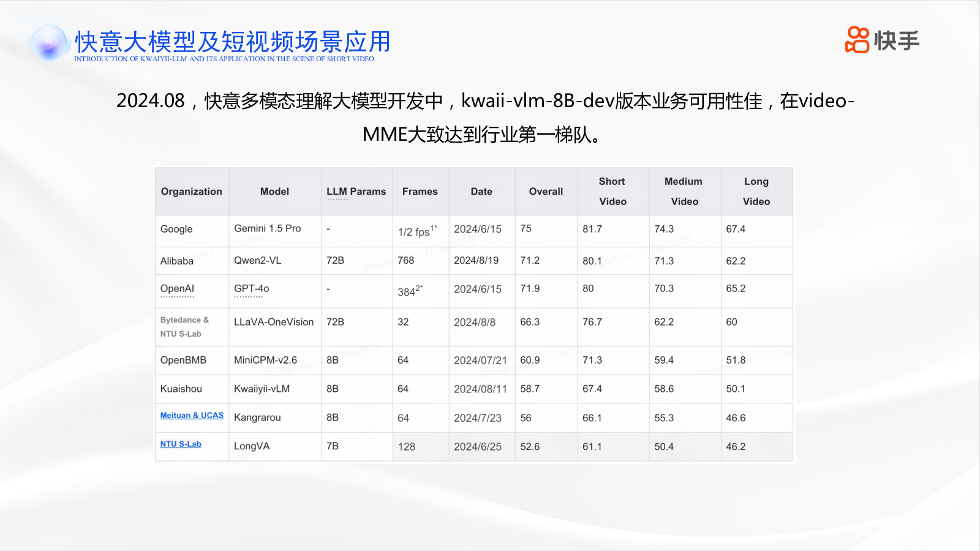Click the Overall score 66.3

[x=530, y=322]
